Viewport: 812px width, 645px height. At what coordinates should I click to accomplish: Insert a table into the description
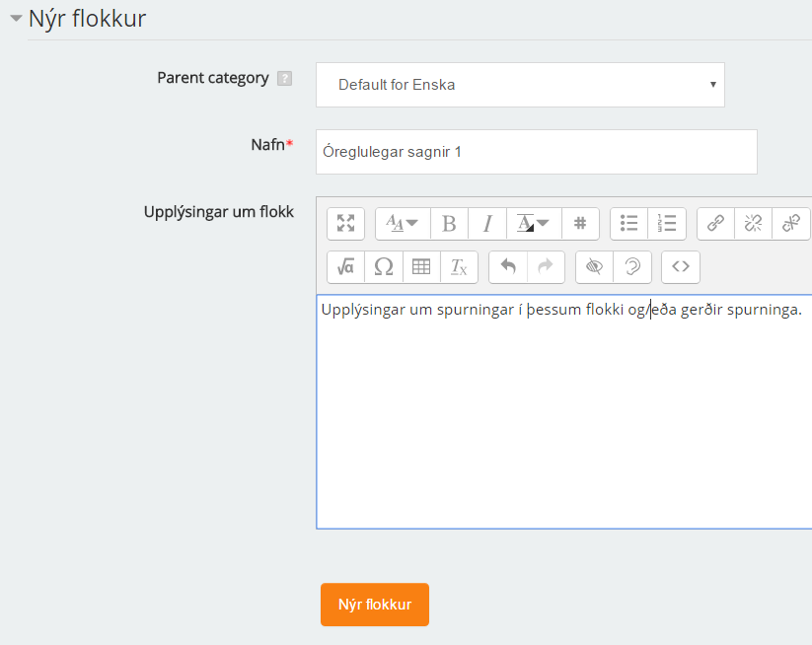[x=421, y=266]
